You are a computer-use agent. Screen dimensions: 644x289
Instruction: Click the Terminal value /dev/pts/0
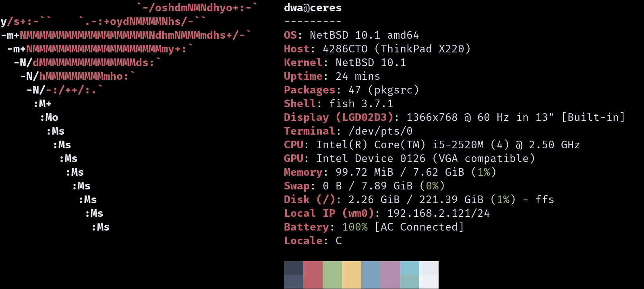click(x=381, y=131)
